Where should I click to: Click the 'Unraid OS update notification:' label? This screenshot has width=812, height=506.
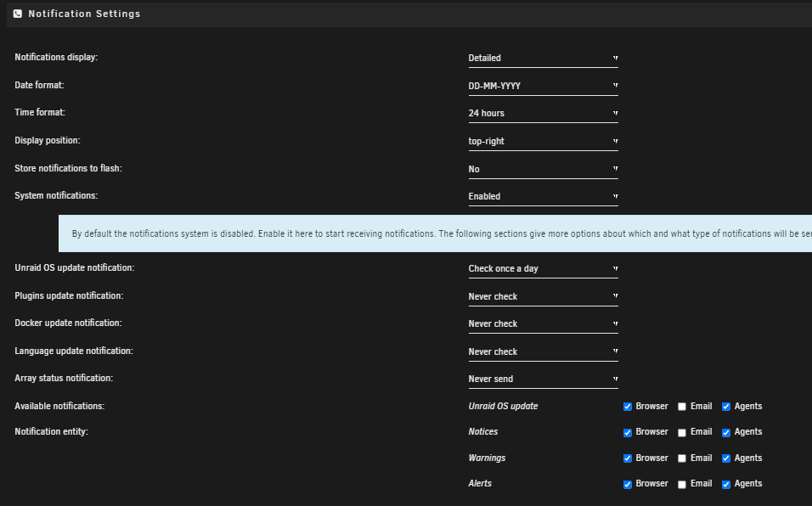tap(75, 268)
